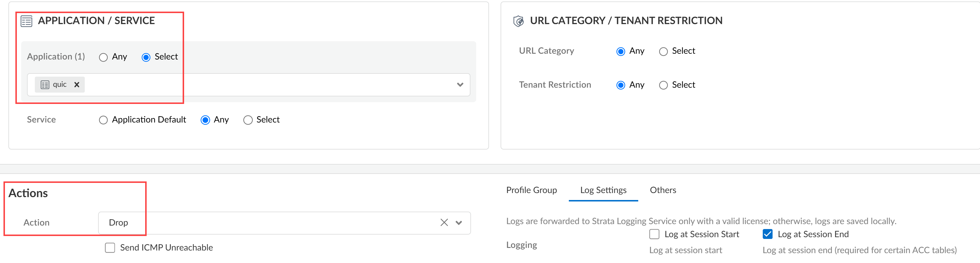Image resolution: width=980 pixels, height=263 pixels.
Task: Click inside the application tags field
Action: coord(266,85)
